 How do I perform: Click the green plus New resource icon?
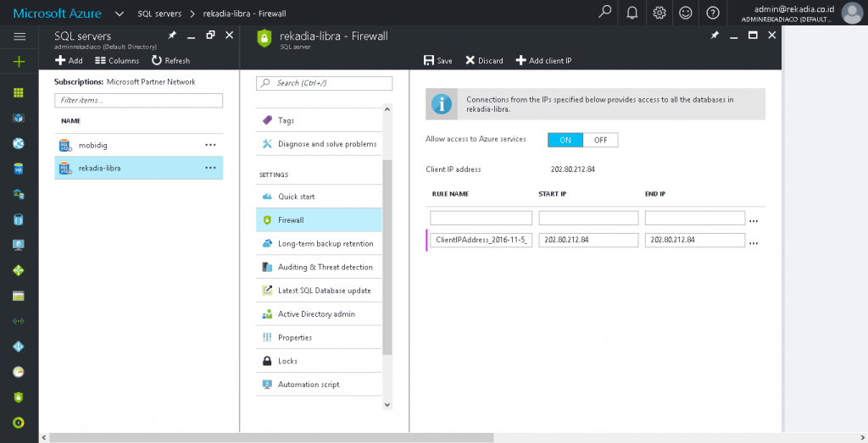(x=19, y=61)
